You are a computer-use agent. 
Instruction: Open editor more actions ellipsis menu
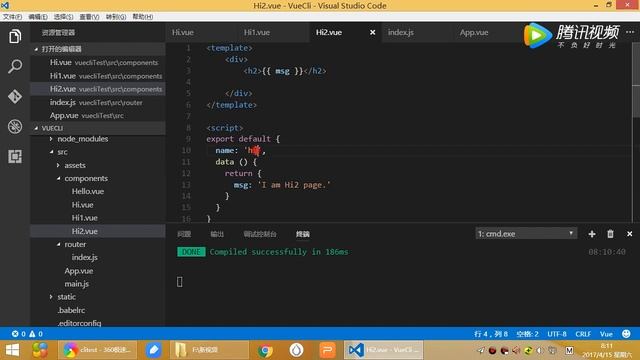(x=630, y=32)
